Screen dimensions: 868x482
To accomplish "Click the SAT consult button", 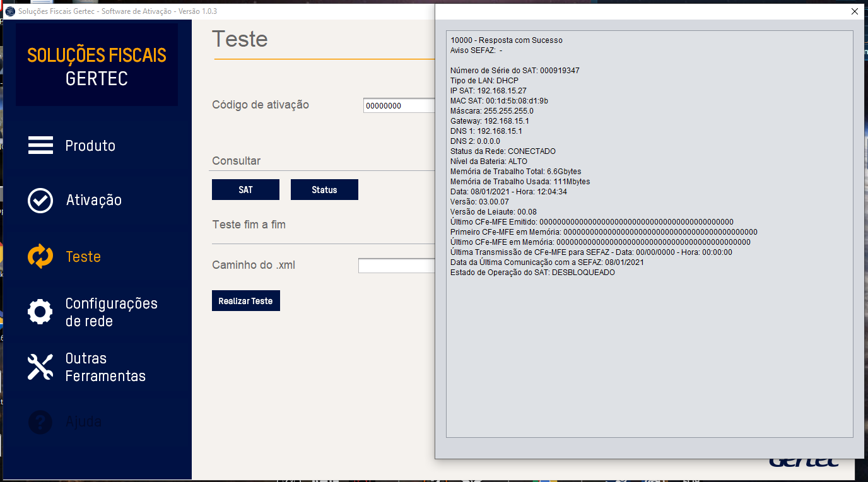I will [x=245, y=190].
